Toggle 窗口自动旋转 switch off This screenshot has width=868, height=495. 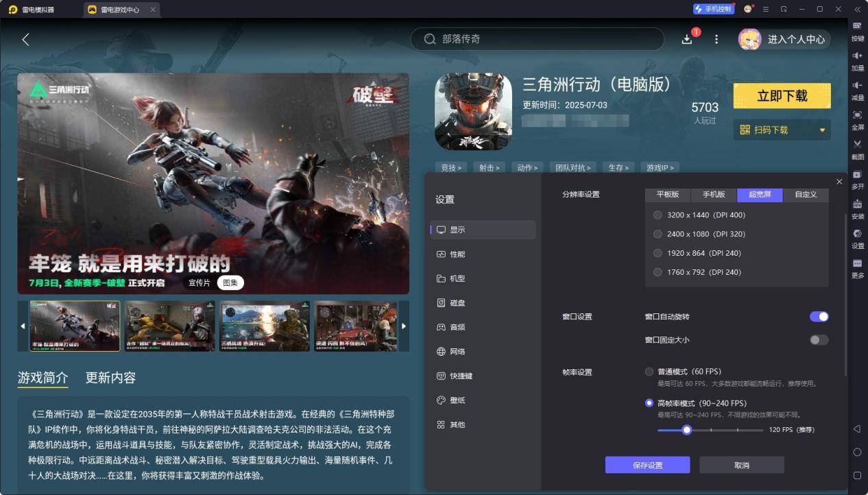click(x=819, y=317)
